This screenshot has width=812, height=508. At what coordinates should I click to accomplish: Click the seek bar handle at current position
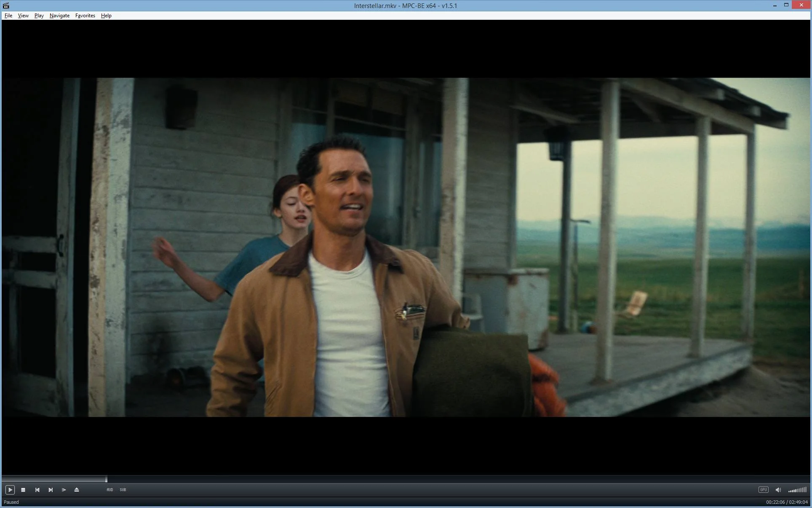[x=106, y=479]
